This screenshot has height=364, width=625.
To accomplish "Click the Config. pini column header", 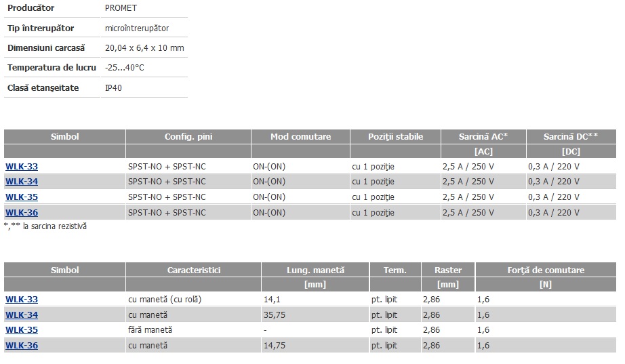I will coord(188,137).
